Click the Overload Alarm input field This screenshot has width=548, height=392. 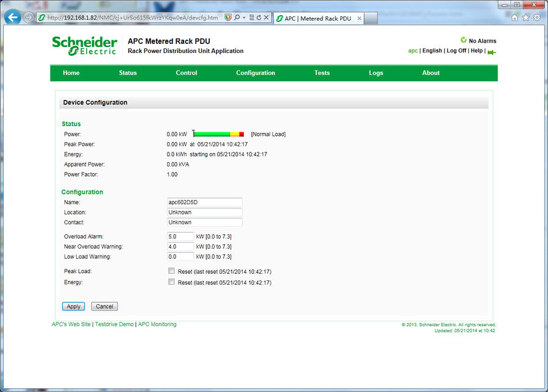click(180, 237)
